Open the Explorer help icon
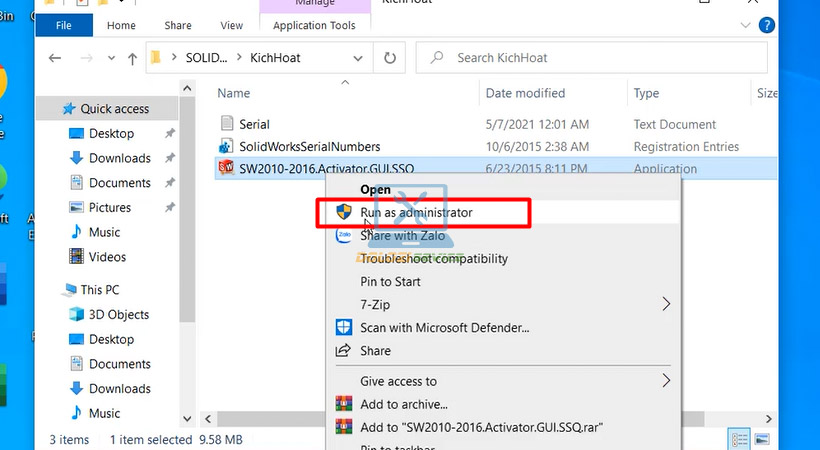The width and height of the screenshot is (820, 450). coord(767,25)
